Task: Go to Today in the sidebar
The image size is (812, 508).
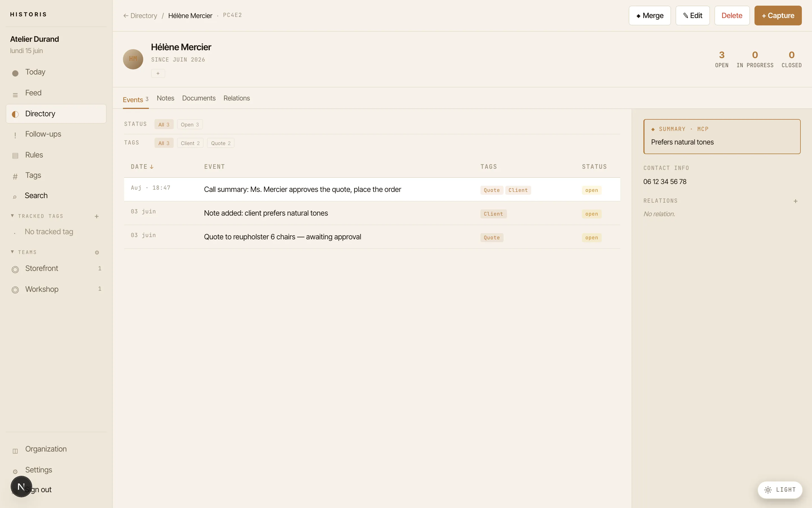Action: coord(56,72)
